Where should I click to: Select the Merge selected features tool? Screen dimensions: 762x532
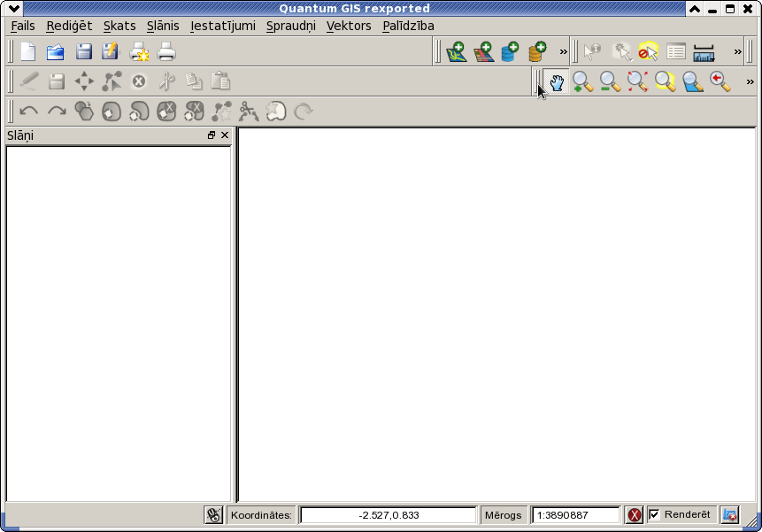click(x=276, y=112)
